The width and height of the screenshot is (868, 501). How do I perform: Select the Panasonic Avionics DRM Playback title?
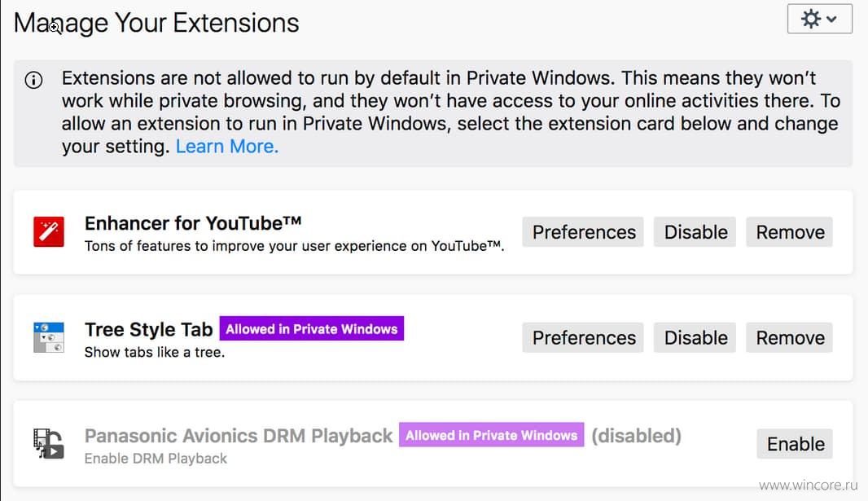point(238,436)
